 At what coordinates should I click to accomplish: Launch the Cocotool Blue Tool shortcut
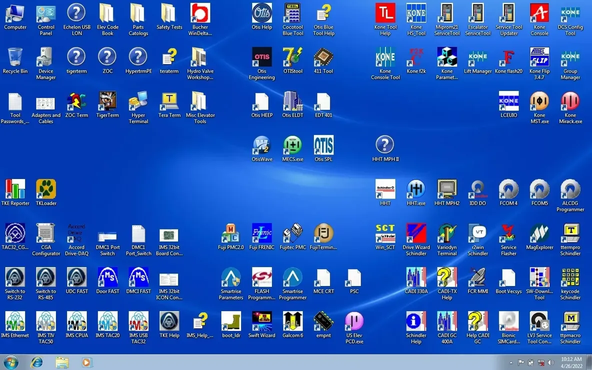click(293, 20)
